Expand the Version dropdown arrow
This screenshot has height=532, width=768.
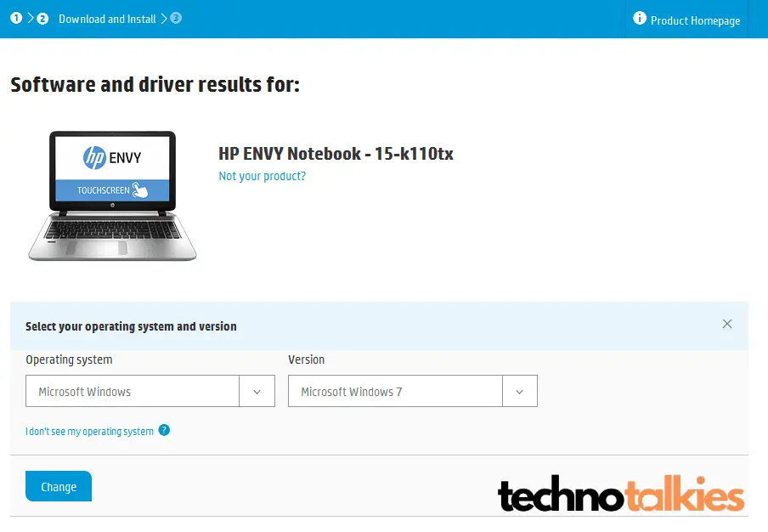520,392
